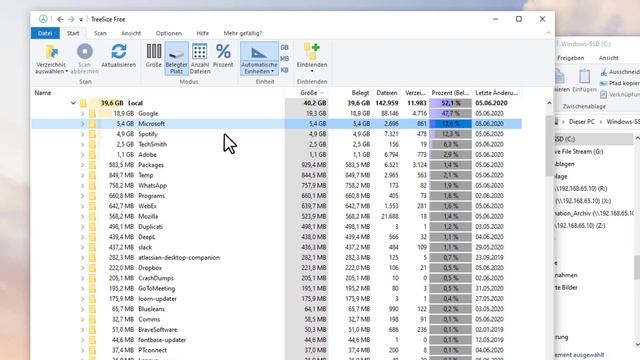The height and width of the screenshot is (360, 640).
Task: Open the Optionen ribbon tab
Action: pos(169,33)
